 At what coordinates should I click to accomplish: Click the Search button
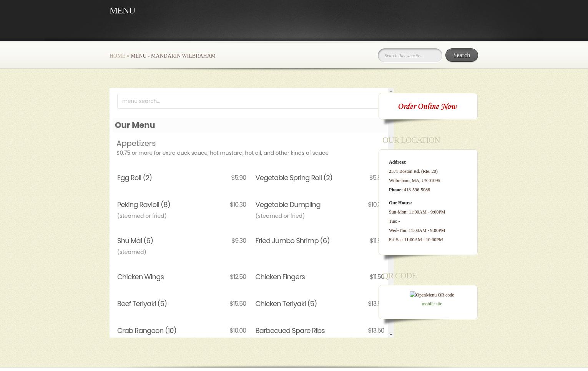coord(461,55)
